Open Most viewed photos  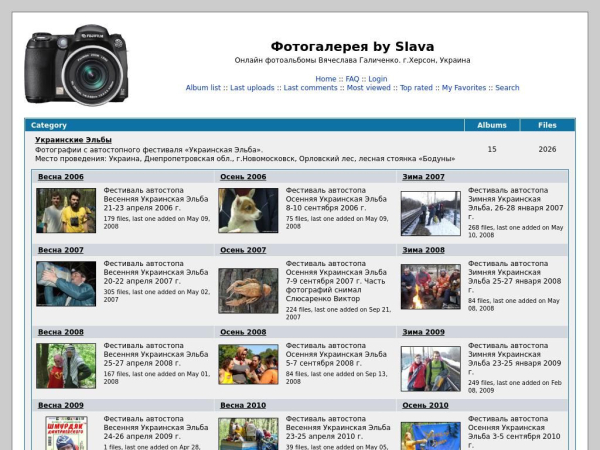click(x=368, y=88)
